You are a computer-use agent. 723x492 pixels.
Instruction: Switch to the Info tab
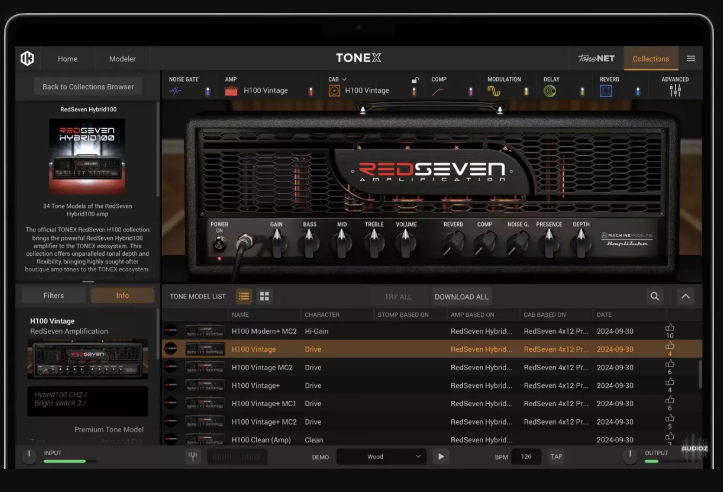[122, 296]
